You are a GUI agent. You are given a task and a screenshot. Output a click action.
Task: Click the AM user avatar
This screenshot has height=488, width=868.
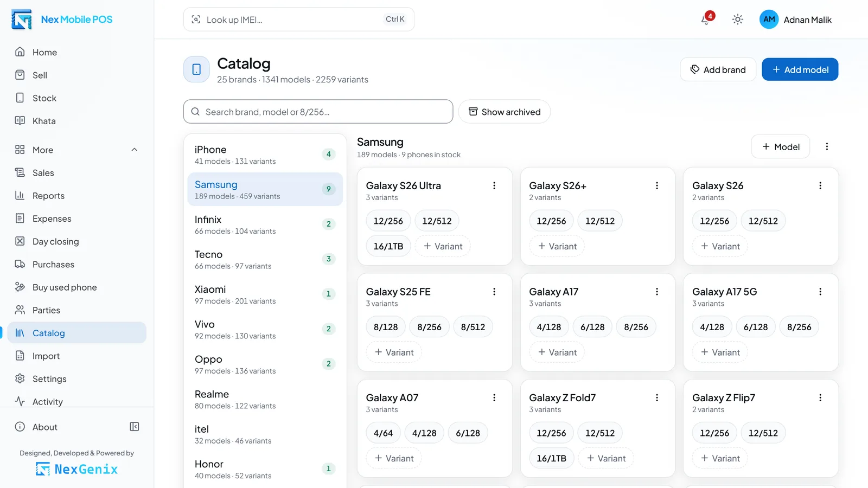(769, 20)
